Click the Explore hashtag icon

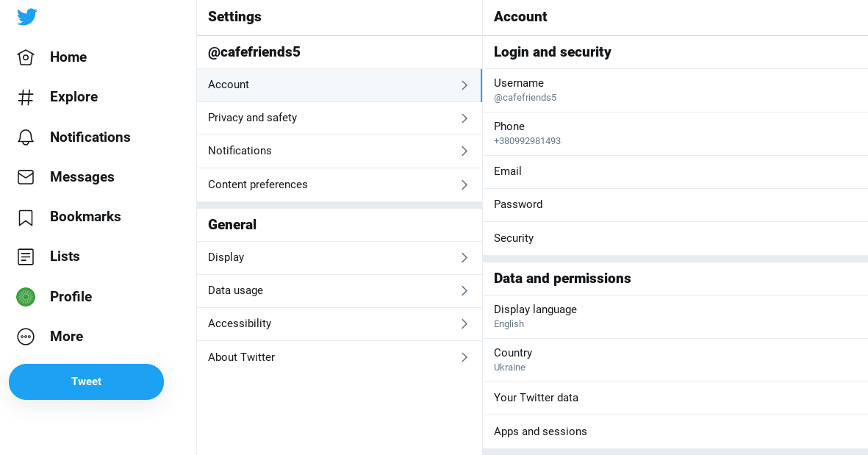coord(26,97)
